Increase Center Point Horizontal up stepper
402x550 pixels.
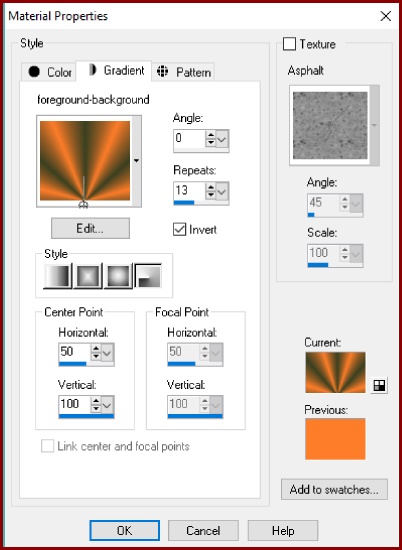[x=96, y=349]
